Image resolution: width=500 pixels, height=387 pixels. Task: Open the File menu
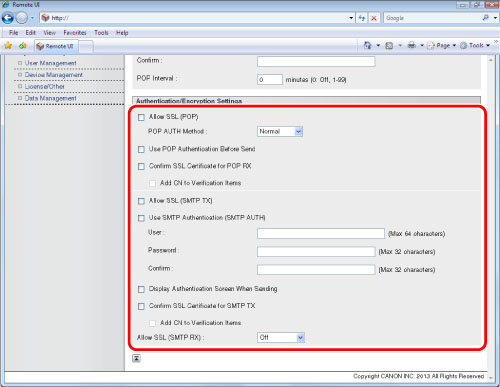(x=13, y=33)
